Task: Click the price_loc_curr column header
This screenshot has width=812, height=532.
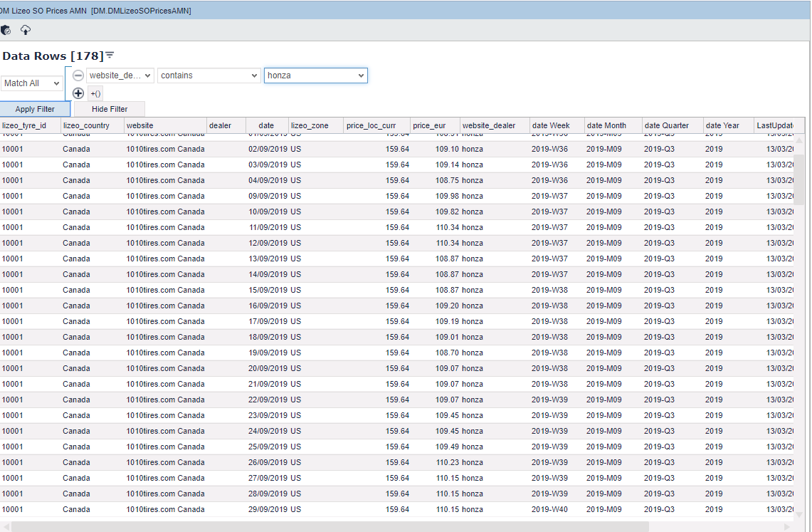Action: 371,125
